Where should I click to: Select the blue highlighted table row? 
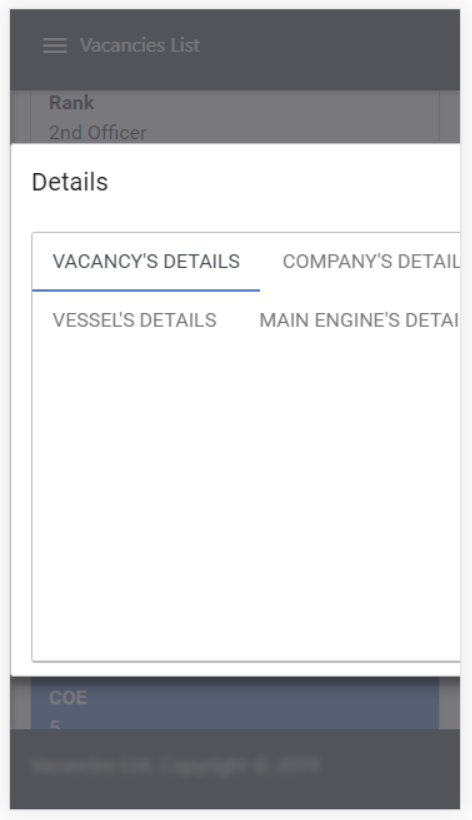click(235, 703)
